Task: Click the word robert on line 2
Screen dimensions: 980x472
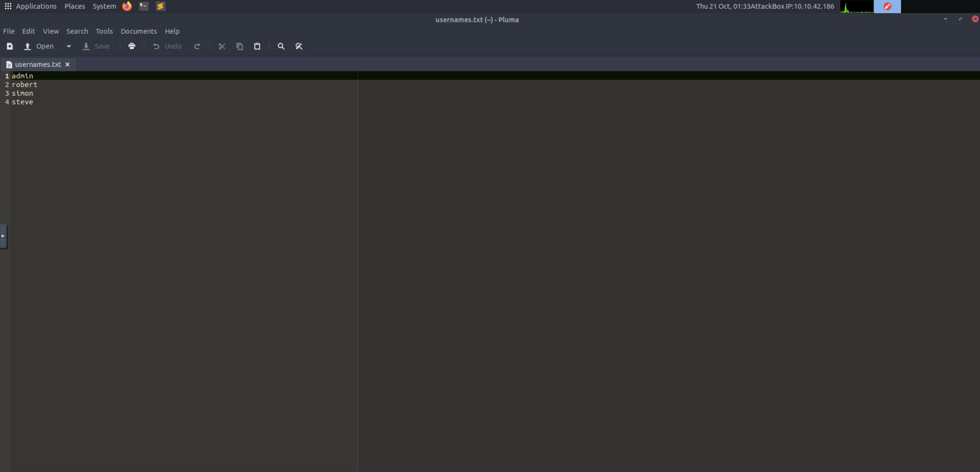Action: (x=25, y=84)
